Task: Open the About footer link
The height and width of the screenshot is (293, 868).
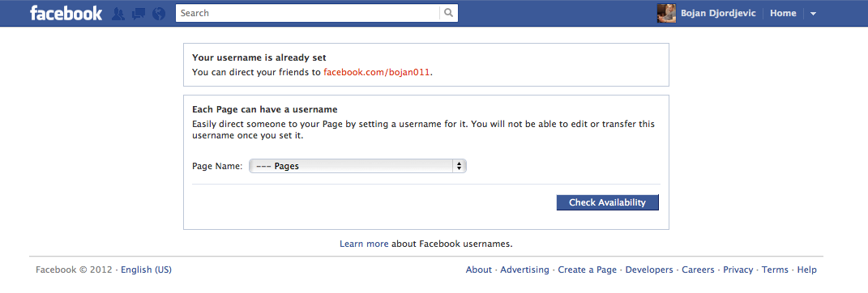Action: [x=478, y=270]
